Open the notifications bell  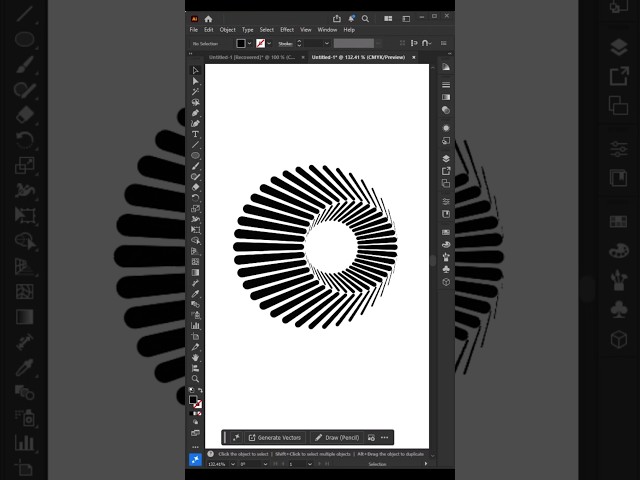[x=351, y=18]
